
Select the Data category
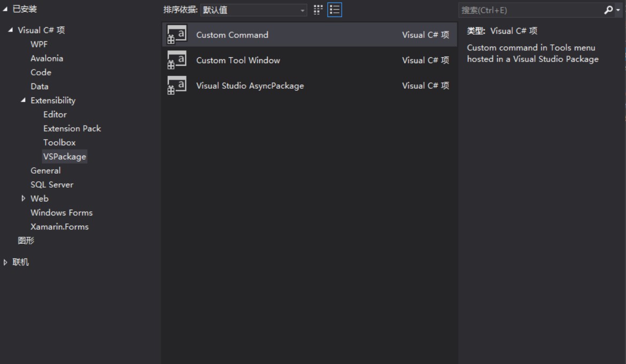click(40, 86)
